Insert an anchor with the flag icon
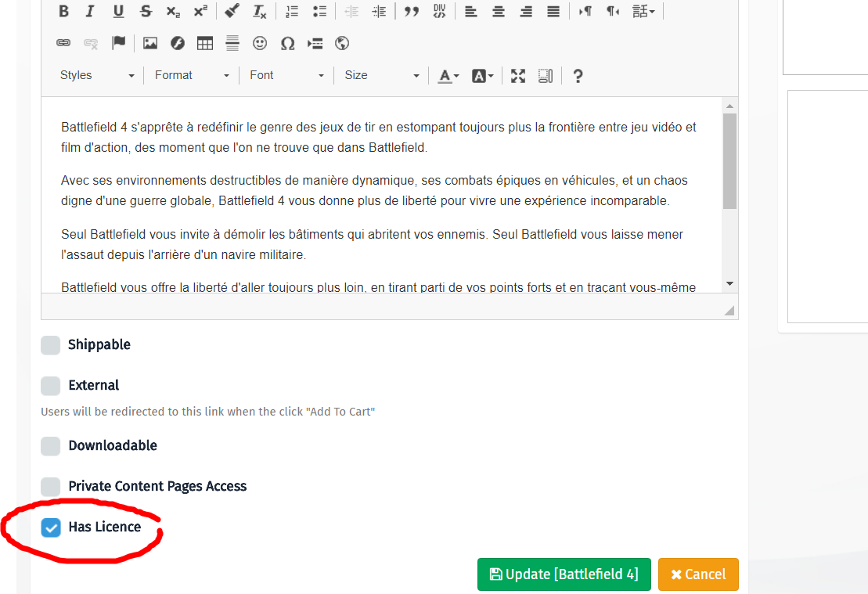 tap(118, 43)
